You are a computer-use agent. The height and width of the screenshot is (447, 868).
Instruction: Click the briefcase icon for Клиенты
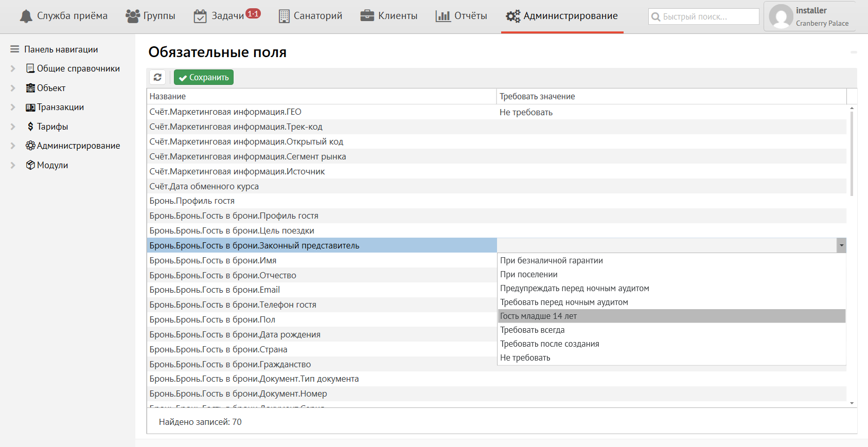367,16
